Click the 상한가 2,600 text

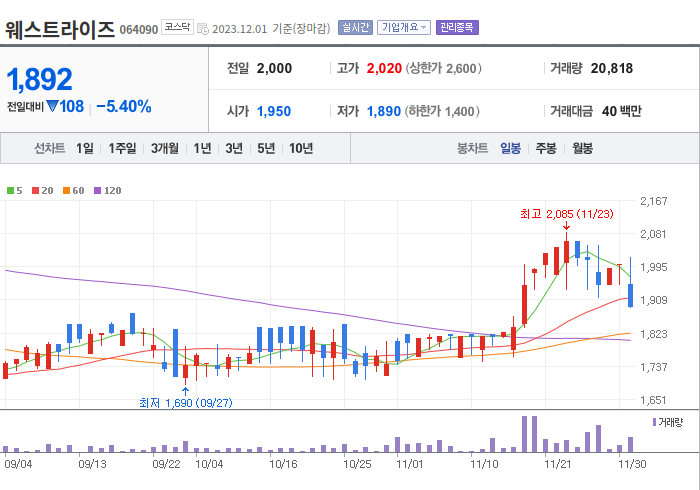(443, 68)
